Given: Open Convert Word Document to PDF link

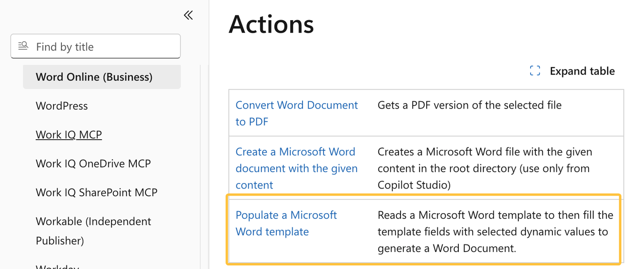Looking at the screenshot, I should (297, 113).
